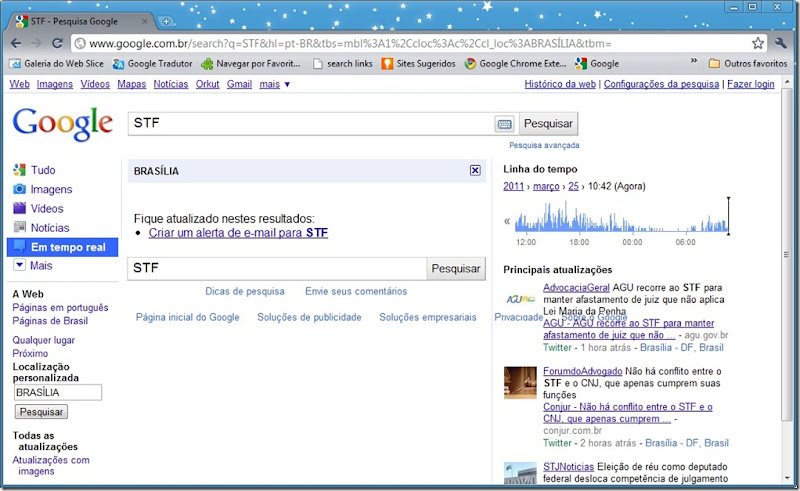Remove the BRASÍLIA location filter with X
This screenshot has height=491, width=800.
point(475,170)
